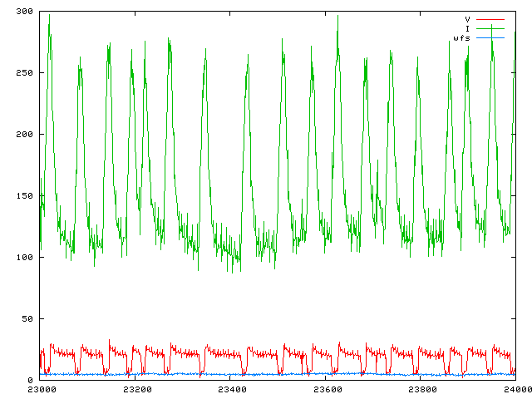Click the 23400 x-axis tick label
The height and width of the screenshot is (399, 532).
pos(230,389)
